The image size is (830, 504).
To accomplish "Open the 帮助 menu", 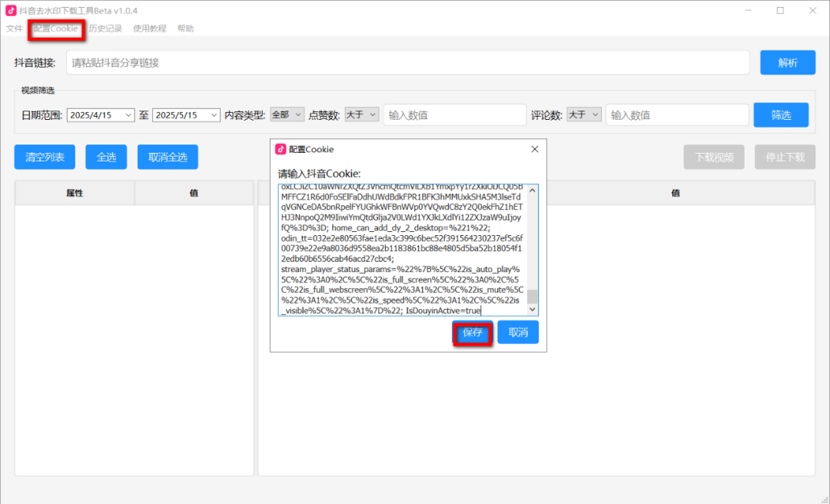I will [185, 28].
